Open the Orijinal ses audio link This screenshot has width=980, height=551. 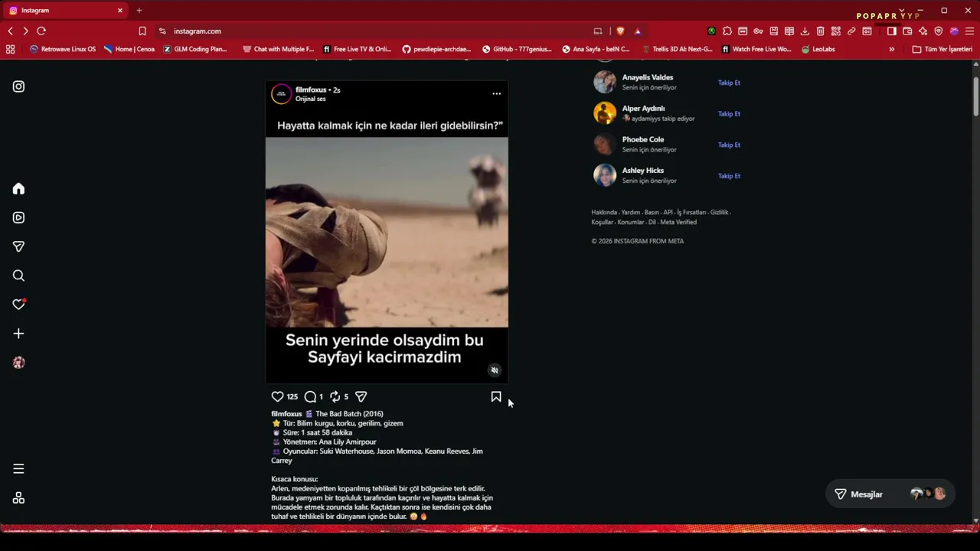coord(310,99)
